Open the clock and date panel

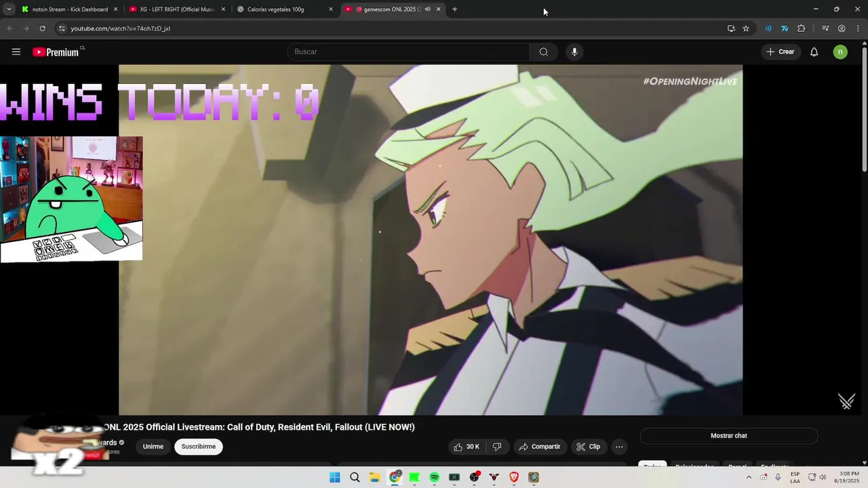[849, 477]
